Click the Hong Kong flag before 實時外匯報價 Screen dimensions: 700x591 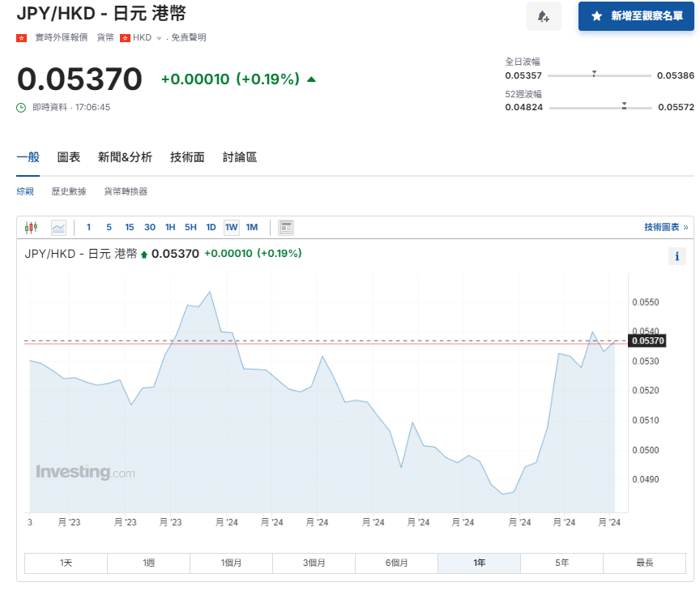[x=22, y=37]
